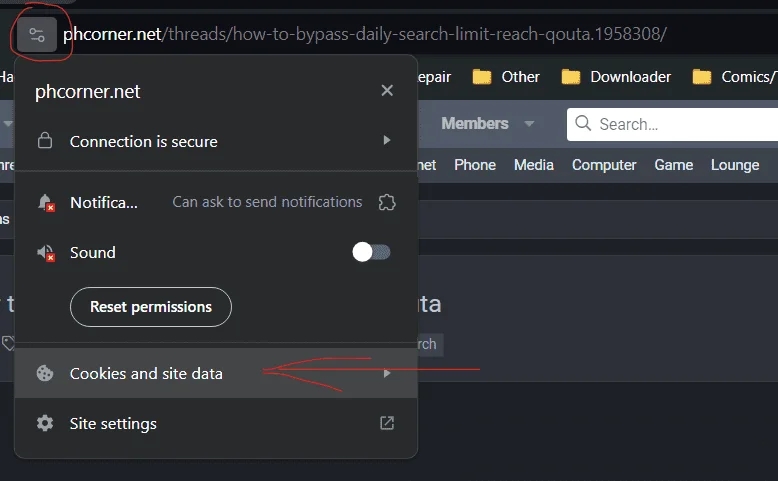Click the cookie icon
Image resolution: width=778 pixels, height=481 pixels.
(45, 373)
